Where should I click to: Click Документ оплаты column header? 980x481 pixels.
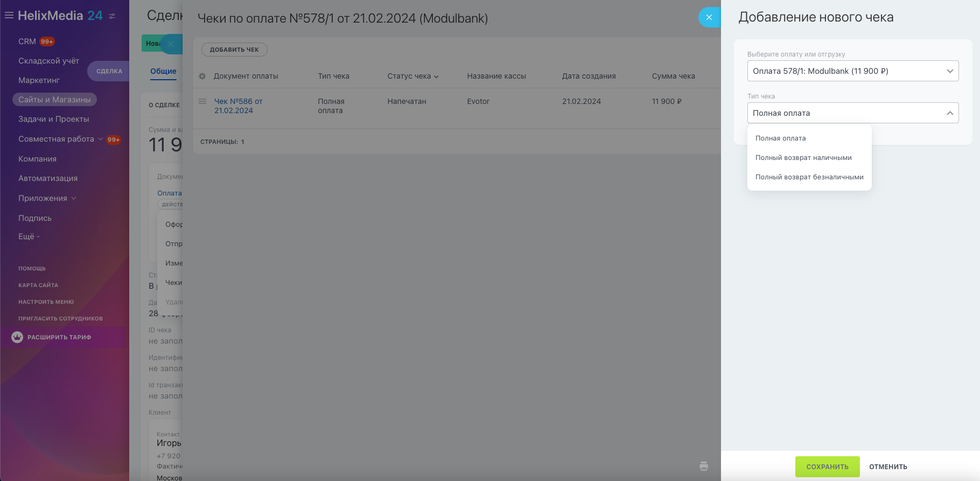(x=246, y=76)
